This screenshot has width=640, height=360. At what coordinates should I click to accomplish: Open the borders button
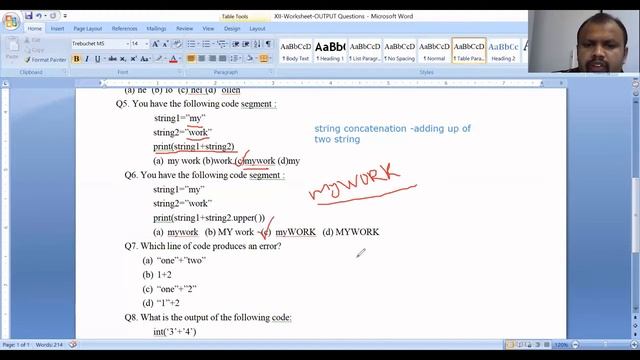(264, 59)
